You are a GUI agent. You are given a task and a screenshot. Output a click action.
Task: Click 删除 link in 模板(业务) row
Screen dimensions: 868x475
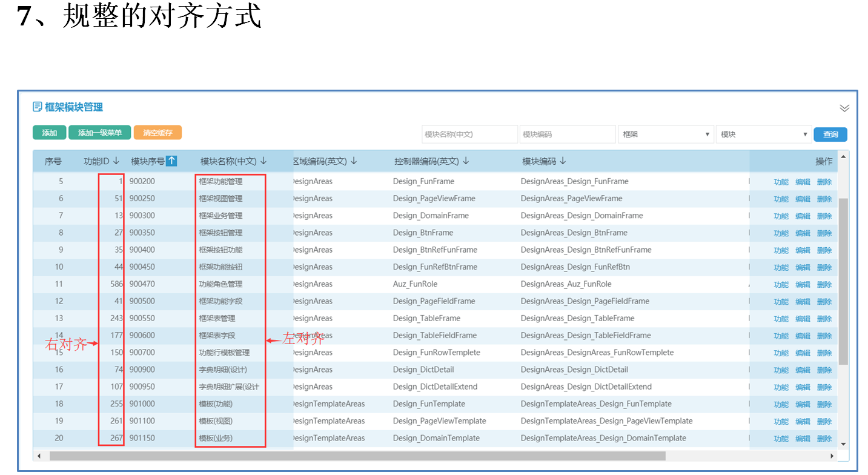(824, 439)
